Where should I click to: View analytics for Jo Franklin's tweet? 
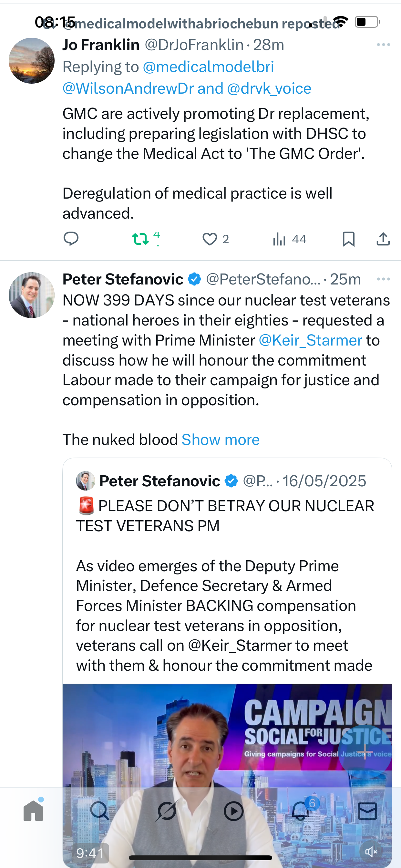click(280, 239)
